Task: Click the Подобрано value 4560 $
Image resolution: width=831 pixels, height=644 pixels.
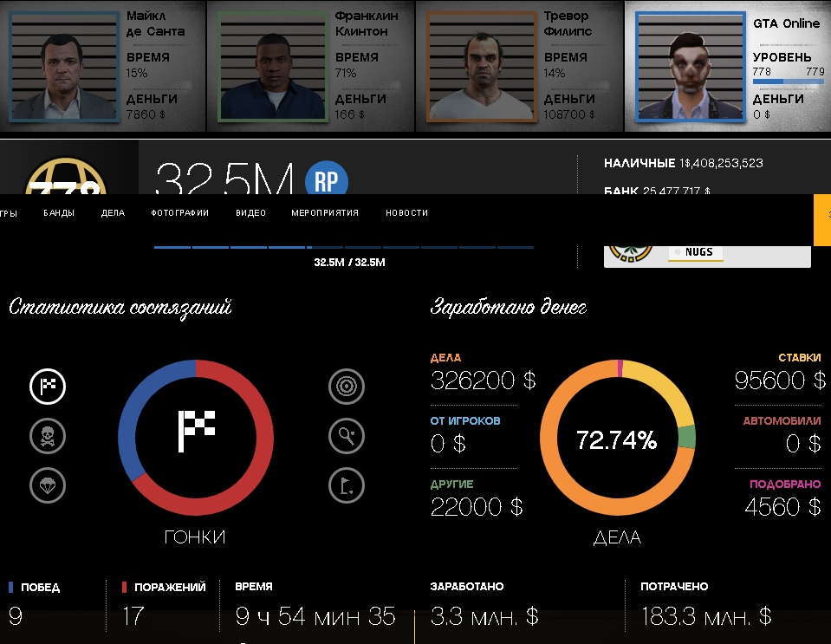Action: [x=782, y=507]
